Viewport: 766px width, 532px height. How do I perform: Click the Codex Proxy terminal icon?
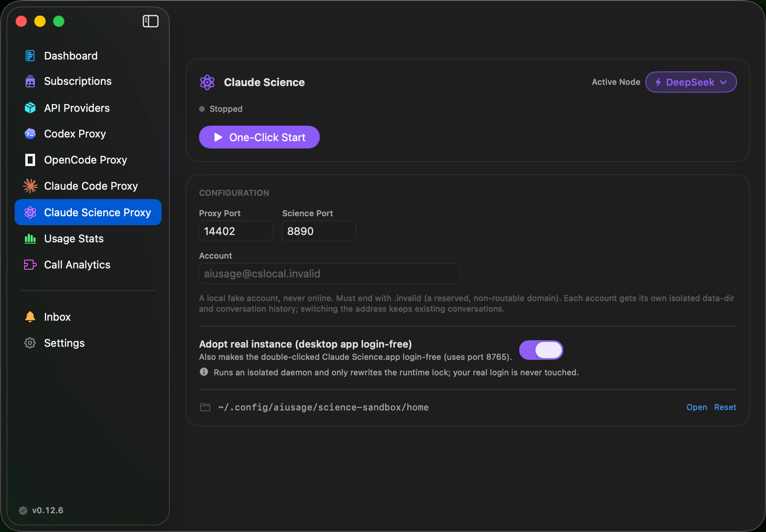(x=30, y=134)
